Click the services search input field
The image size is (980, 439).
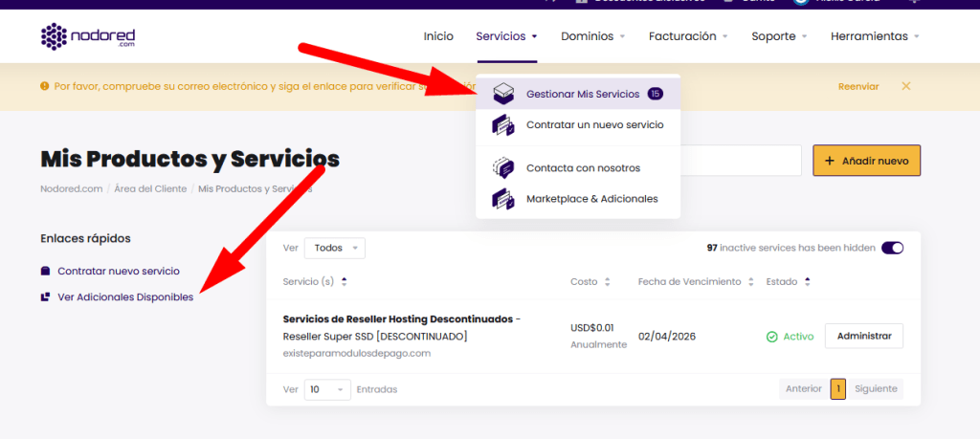pyautogui.click(x=741, y=161)
